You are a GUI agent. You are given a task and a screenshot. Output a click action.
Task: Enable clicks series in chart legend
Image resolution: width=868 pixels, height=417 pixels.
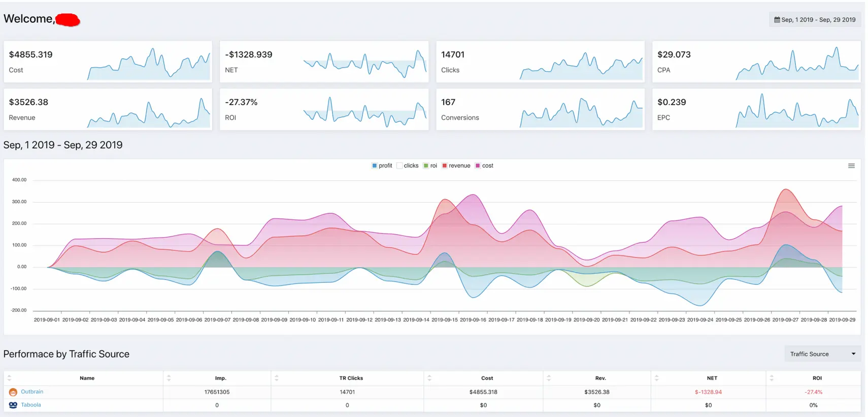pos(408,166)
